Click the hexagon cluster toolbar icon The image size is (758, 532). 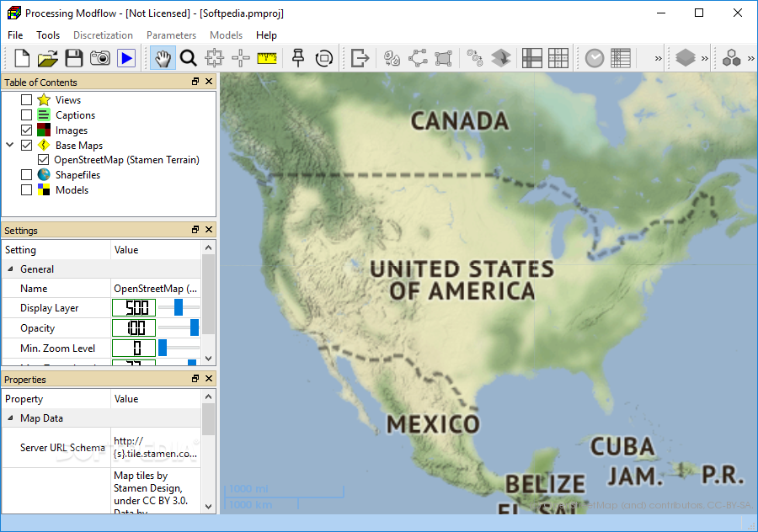click(731, 58)
